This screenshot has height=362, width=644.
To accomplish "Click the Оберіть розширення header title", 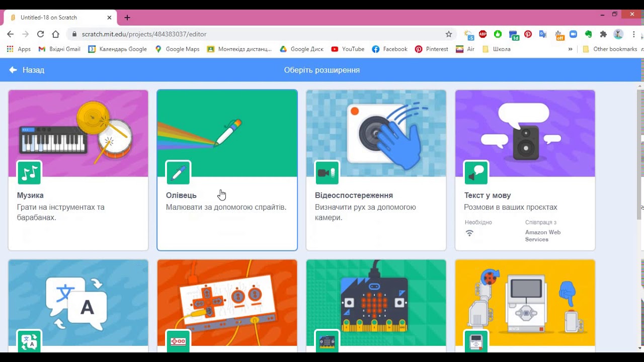I will [x=322, y=70].
